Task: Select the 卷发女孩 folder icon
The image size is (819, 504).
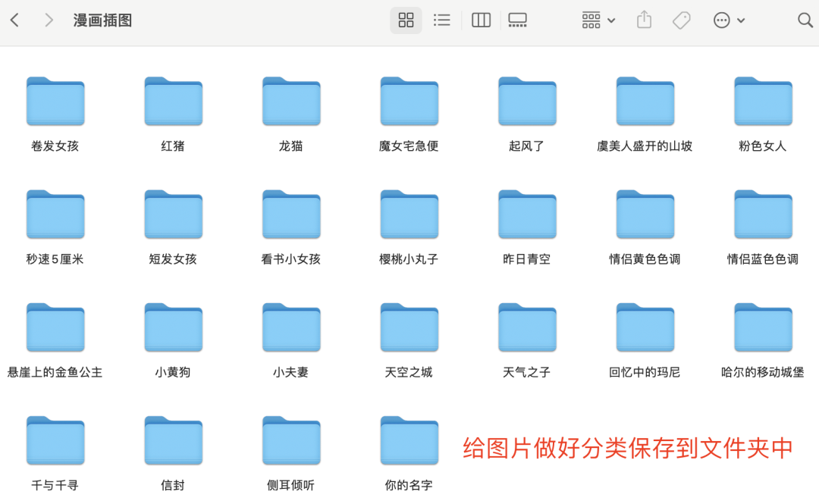Action: click(55, 102)
